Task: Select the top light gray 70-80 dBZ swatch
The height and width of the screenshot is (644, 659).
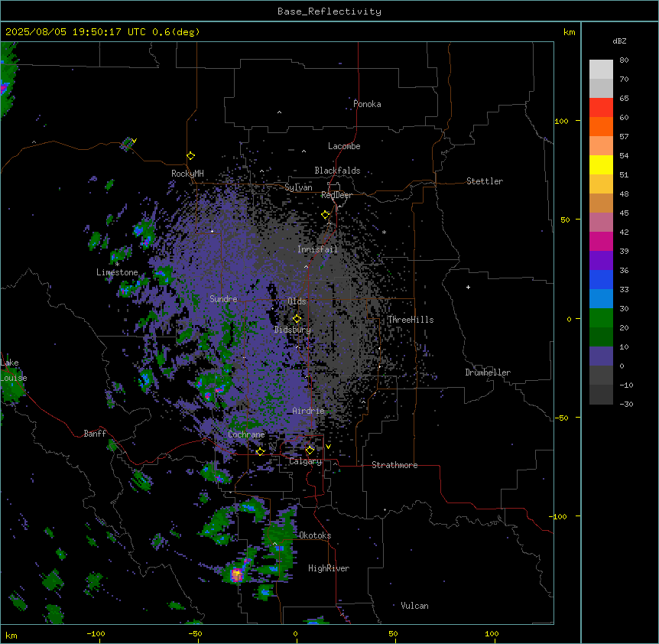Action: coord(601,70)
